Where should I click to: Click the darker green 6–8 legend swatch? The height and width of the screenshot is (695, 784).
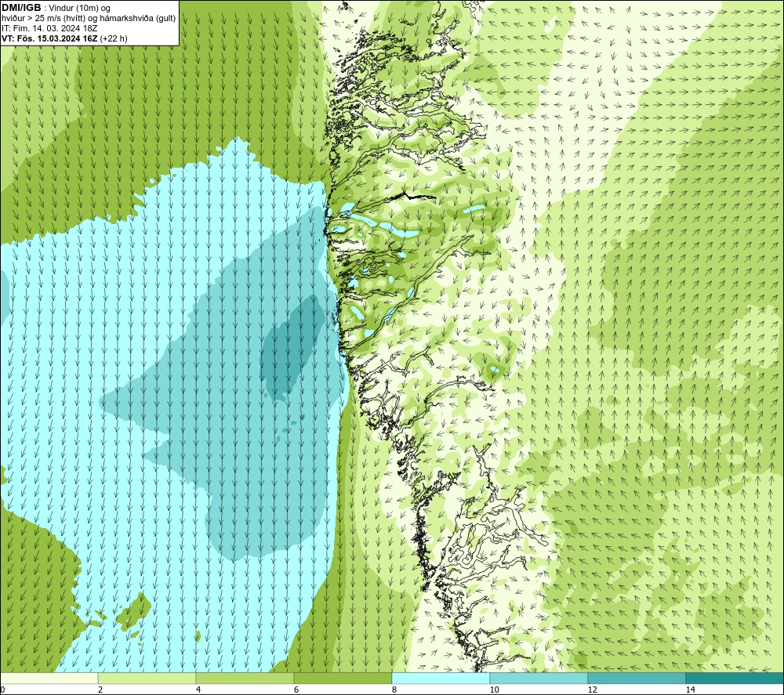[343, 678]
